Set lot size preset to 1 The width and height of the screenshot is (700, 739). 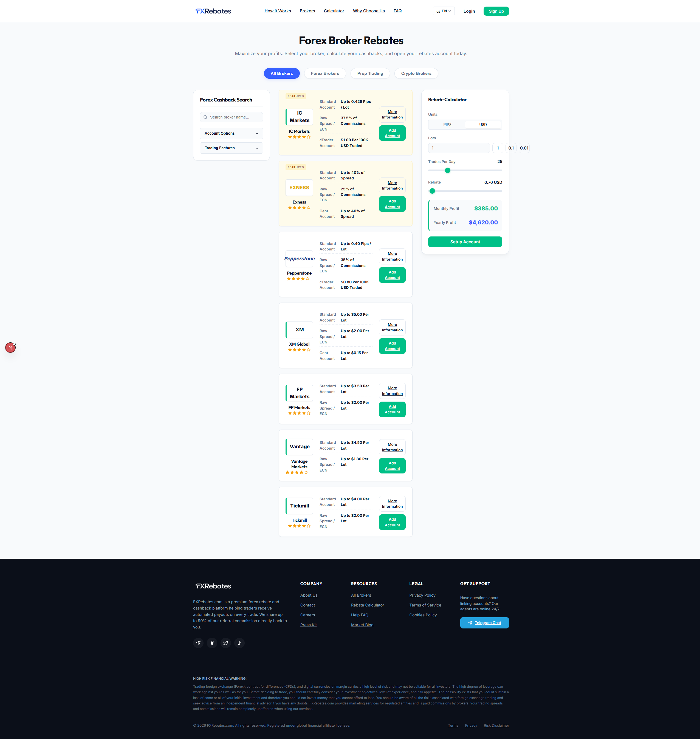(x=498, y=148)
